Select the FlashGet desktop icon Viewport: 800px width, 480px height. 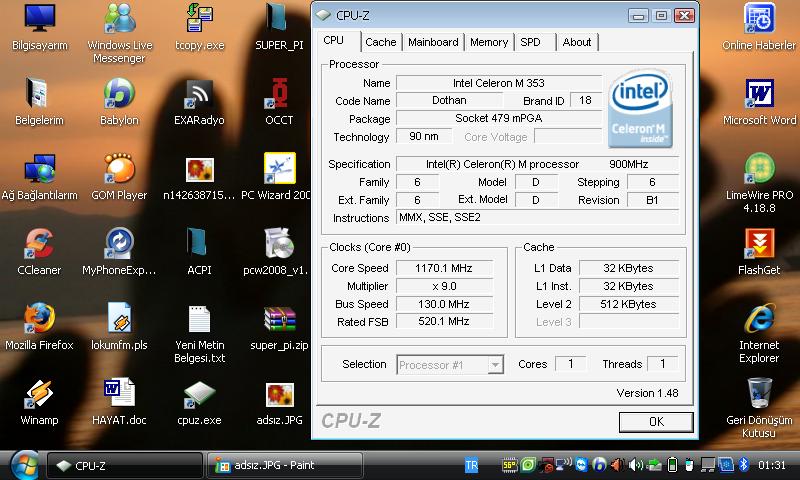[759, 244]
